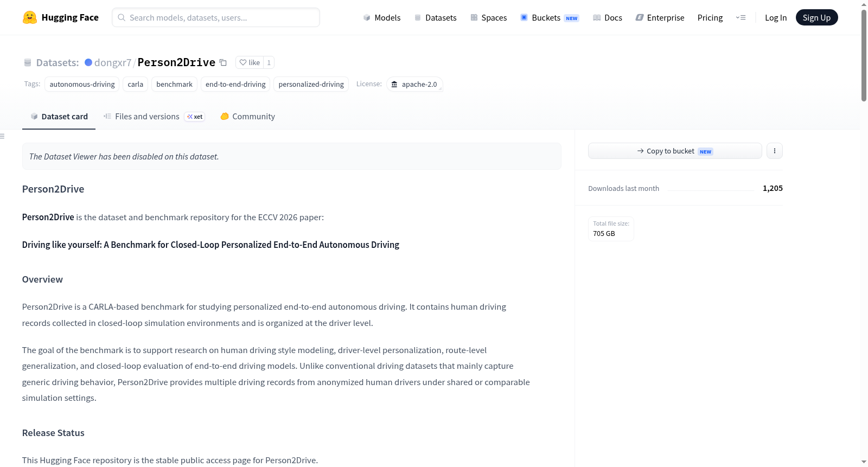Viewport: 868px width, 467px height.
Task: Open the Models page
Action: pos(382,17)
